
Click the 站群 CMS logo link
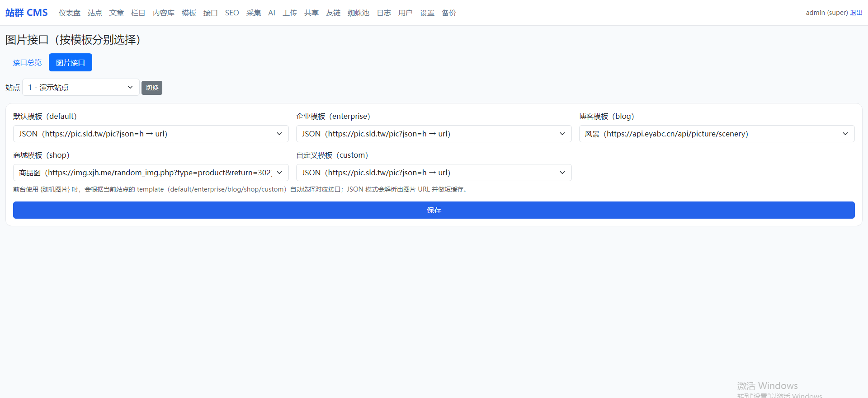pos(27,13)
